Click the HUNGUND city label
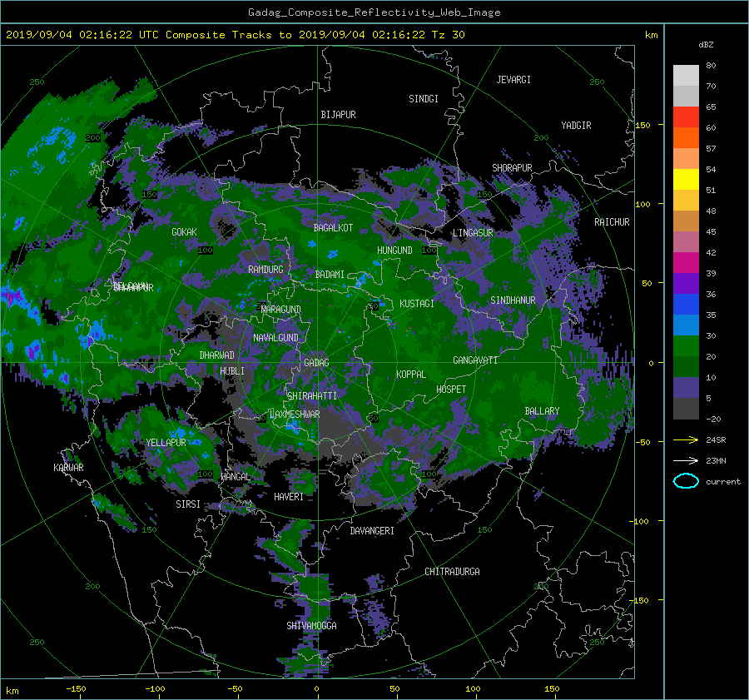This screenshot has width=749, height=700. (x=394, y=251)
